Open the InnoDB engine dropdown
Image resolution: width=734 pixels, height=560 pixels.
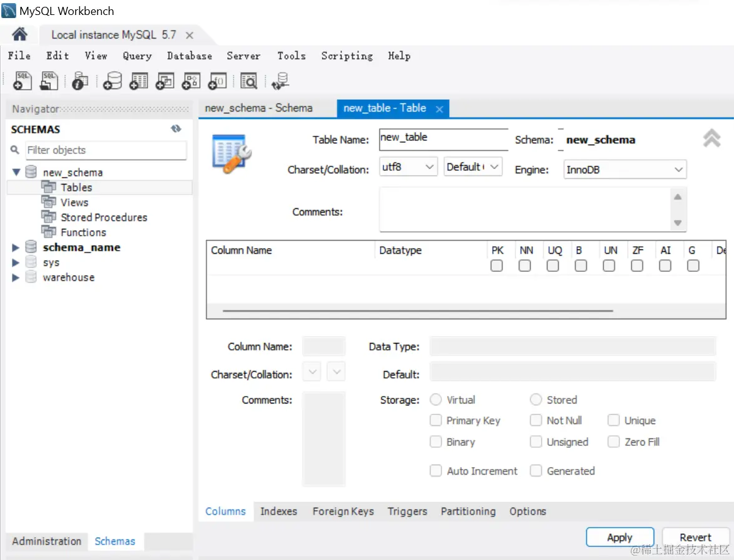pyautogui.click(x=624, y=170)
